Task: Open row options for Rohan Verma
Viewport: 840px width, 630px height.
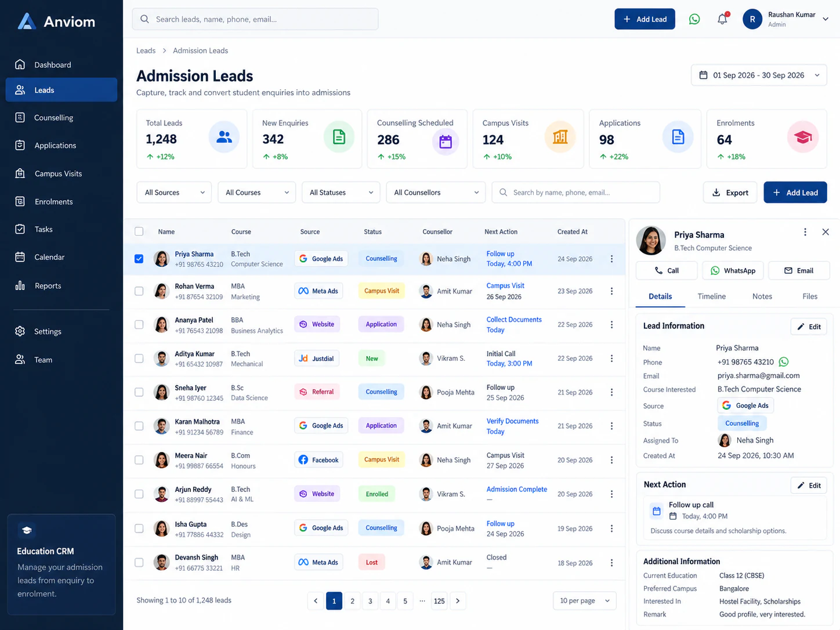Action: coord(611,291)
